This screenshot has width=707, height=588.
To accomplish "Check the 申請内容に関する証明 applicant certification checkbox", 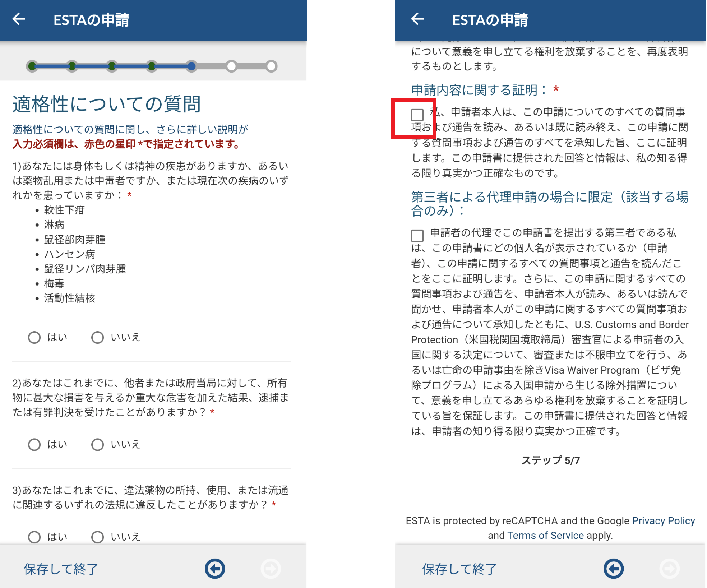I will pyautogui.click(x=417, y=115).
